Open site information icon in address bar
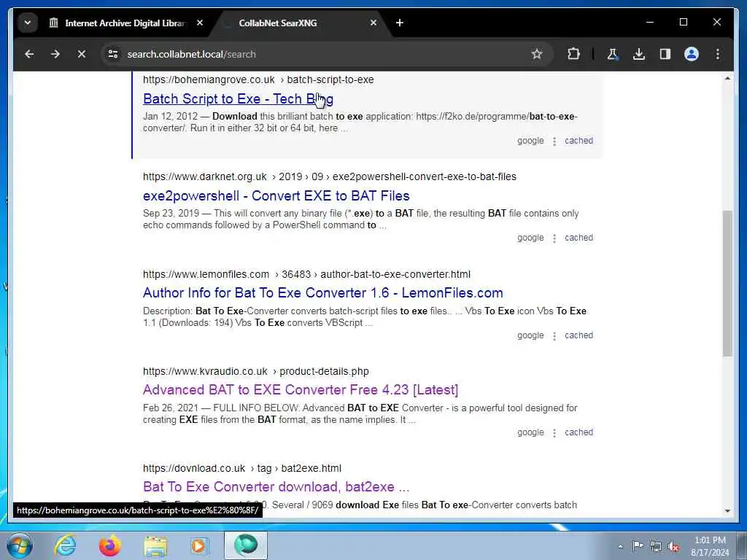 [113, 54]
